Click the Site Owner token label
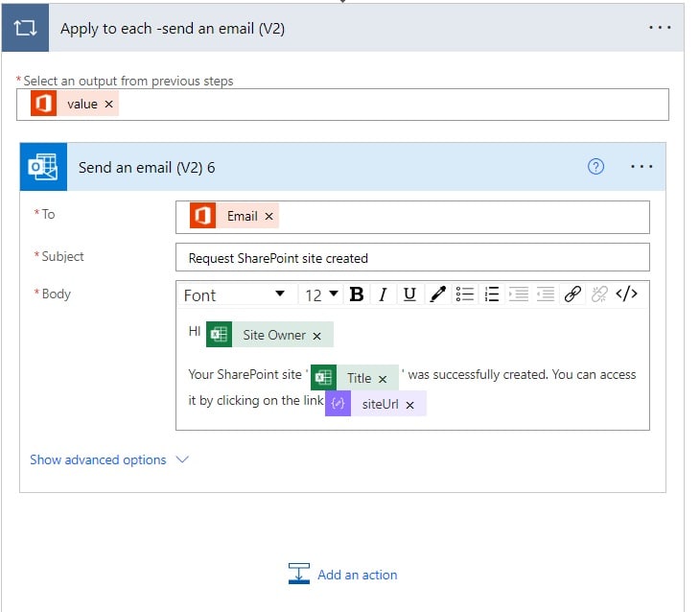 [274, 335]
